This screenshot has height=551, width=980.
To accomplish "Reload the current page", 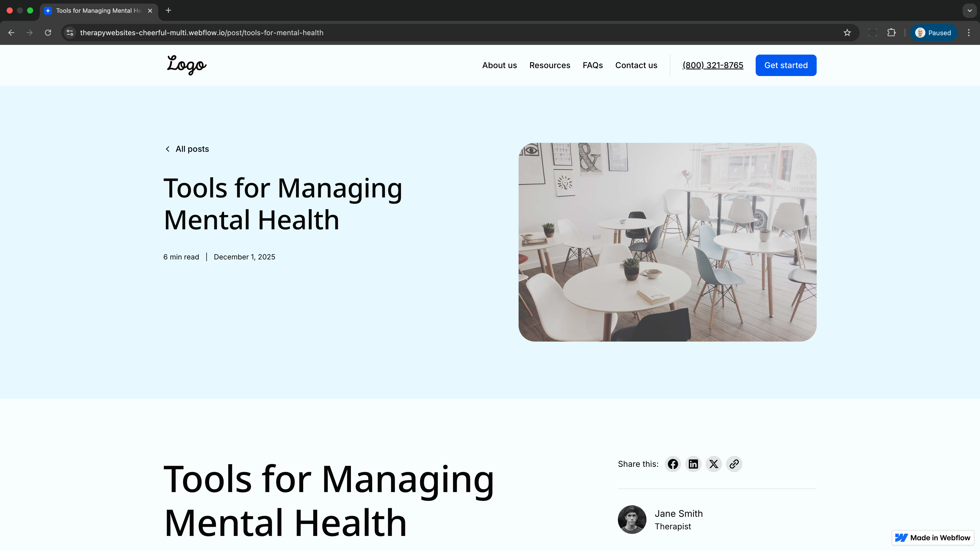I will [48, 33].
